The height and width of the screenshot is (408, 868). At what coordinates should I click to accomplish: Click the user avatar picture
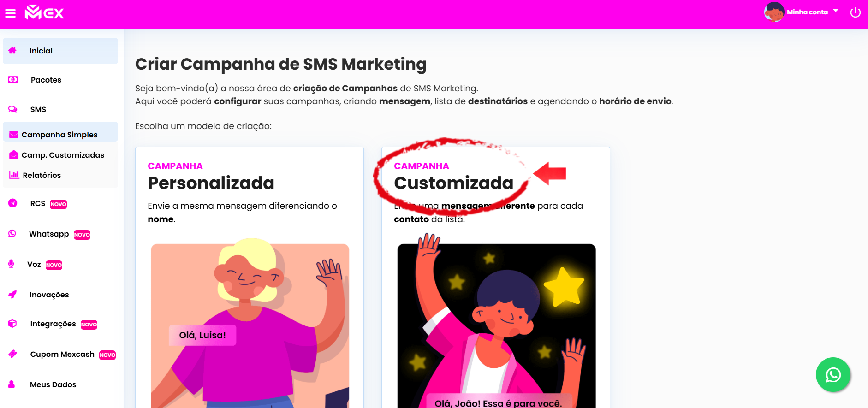[x=774, y=12]
